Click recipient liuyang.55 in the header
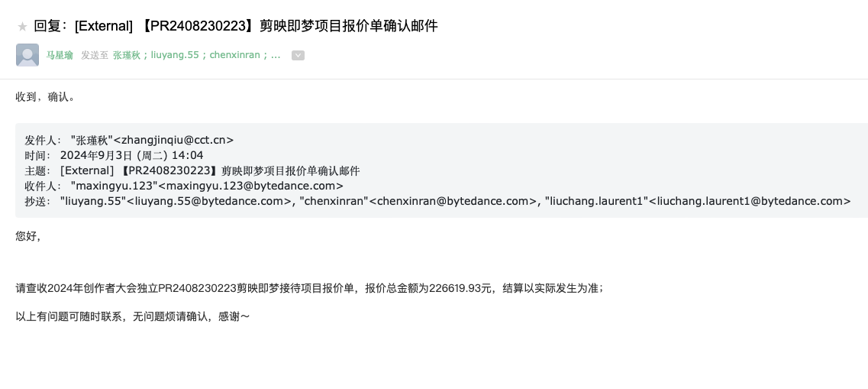This screenshot has width=868, height=389. [175, 55]
